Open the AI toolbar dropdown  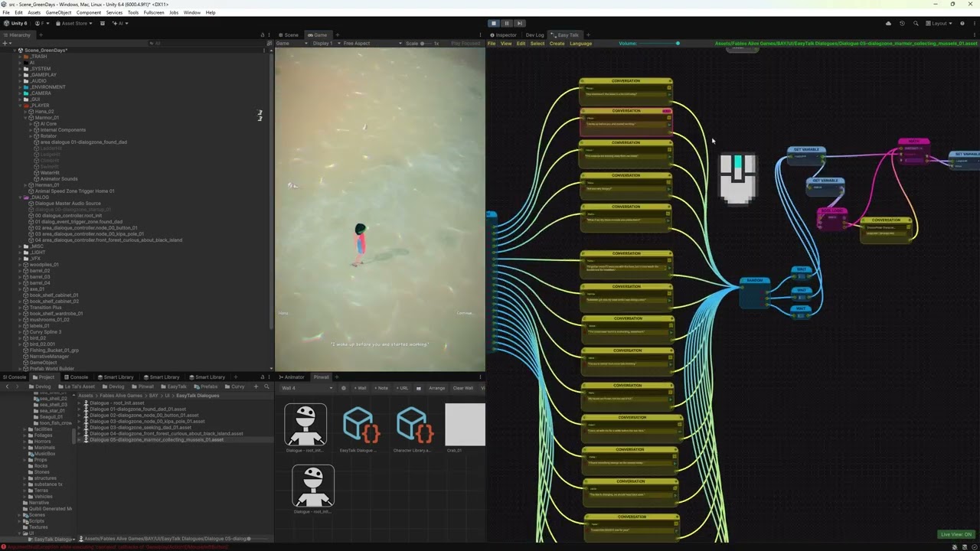pyautogui.click(x=119, y=24)
